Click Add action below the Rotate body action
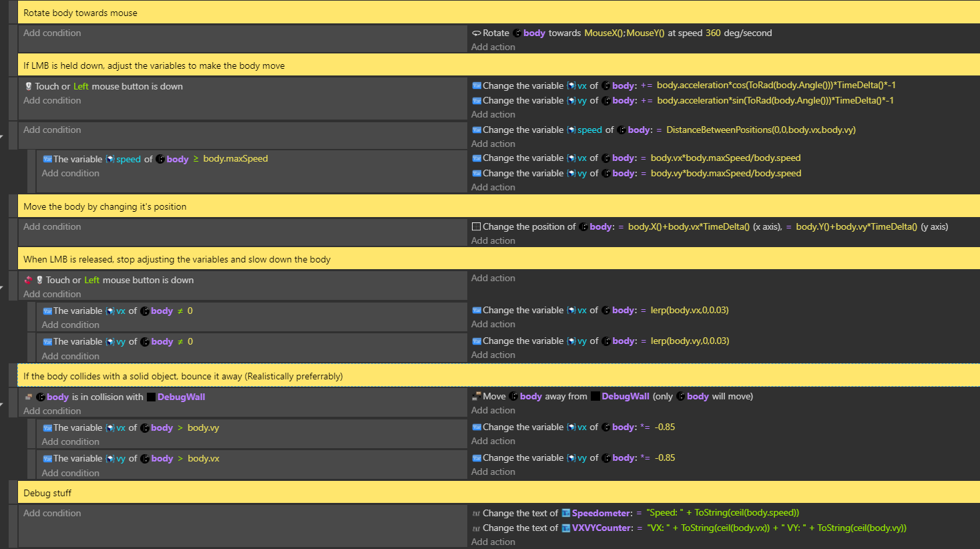Image resolution: width=980 pixels, height=549 pixels. (x=493, y=47)
